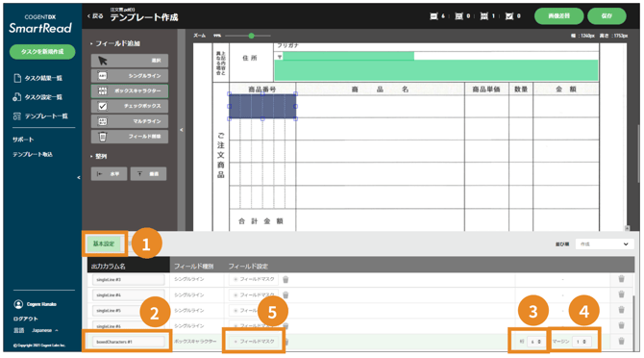Click the 出力カラム名 column header
This screenshot has width=644, height=358.
pyautogui.click(x=109, y=267)
